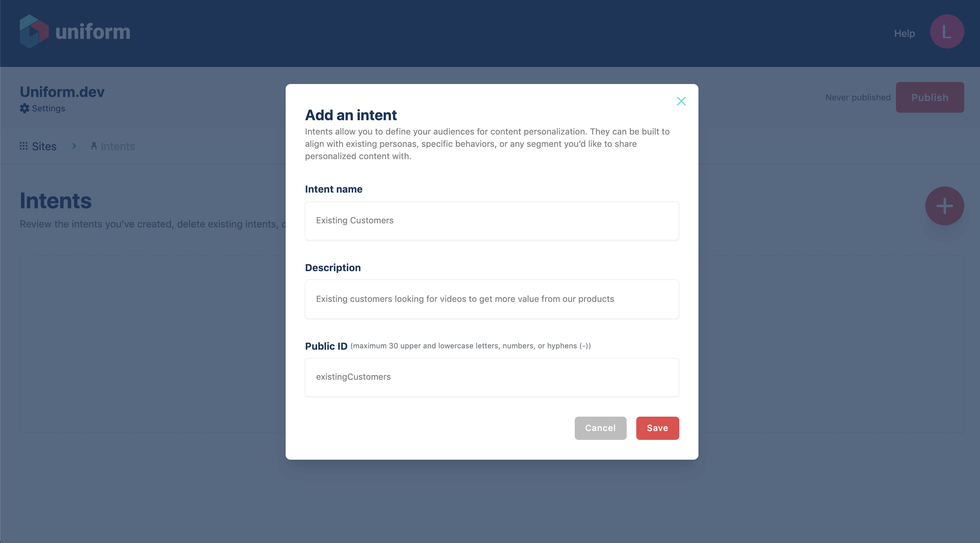Viewport: 980px width, 543px height.
Task: Click the Settings gear icon
Action: (25, 108)
